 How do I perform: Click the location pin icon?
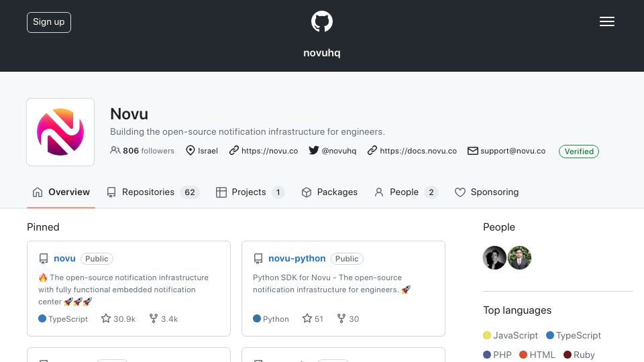[190, 151]
